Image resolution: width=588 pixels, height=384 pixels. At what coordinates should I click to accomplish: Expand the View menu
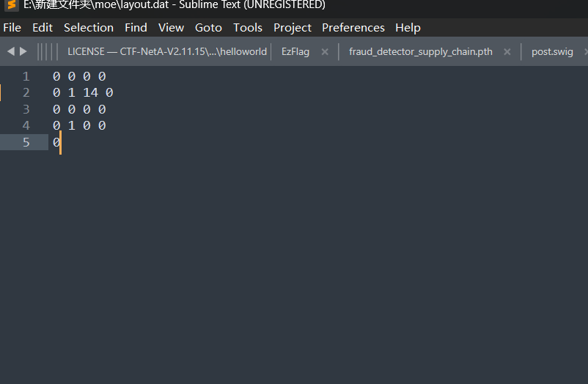[x=171, y=28]
